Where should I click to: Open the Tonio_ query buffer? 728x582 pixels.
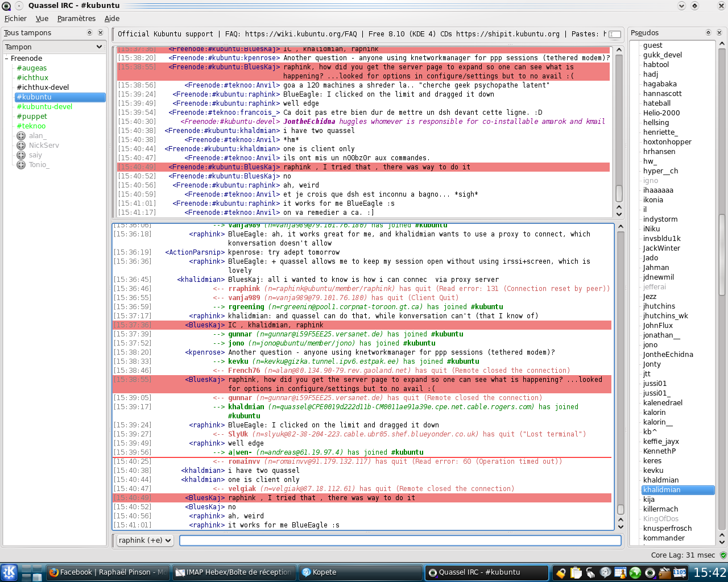pyautogui.click(x=39, y=165)
